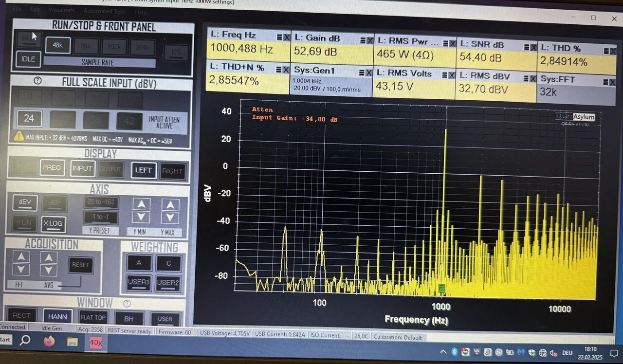Screen dimensions: 623x364
Task: Close the L: Freq Hz measurement tile
Action: [287, 37]
